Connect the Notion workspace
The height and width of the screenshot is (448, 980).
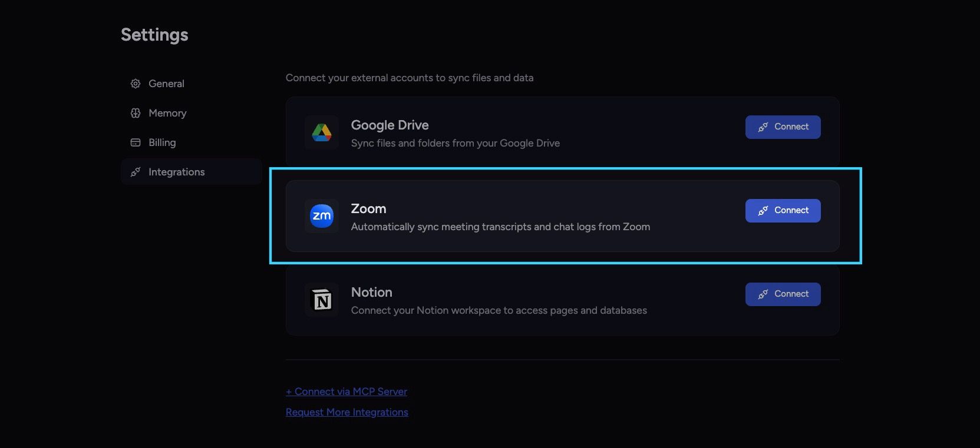point(783,294)
